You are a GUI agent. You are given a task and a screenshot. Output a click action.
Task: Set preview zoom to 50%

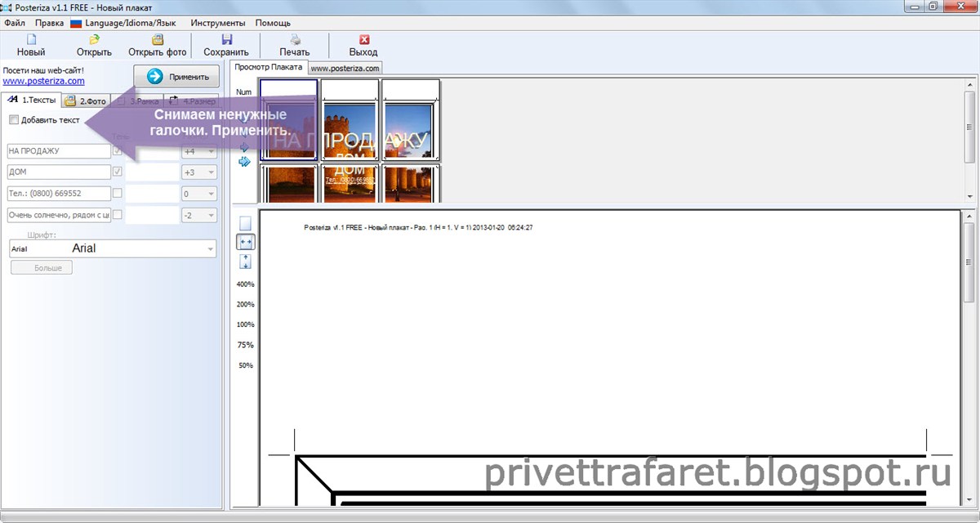pos(245,365)
